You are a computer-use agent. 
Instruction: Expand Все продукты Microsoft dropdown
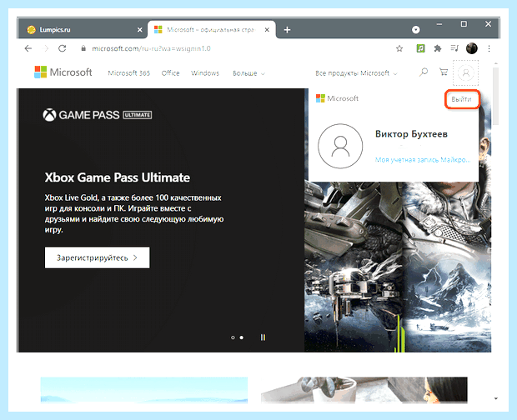point(356,73)
